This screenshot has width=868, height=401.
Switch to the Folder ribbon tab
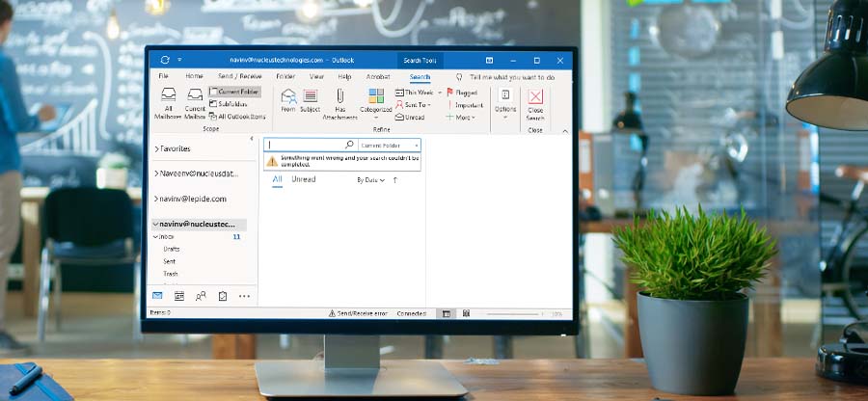(285, 76)
